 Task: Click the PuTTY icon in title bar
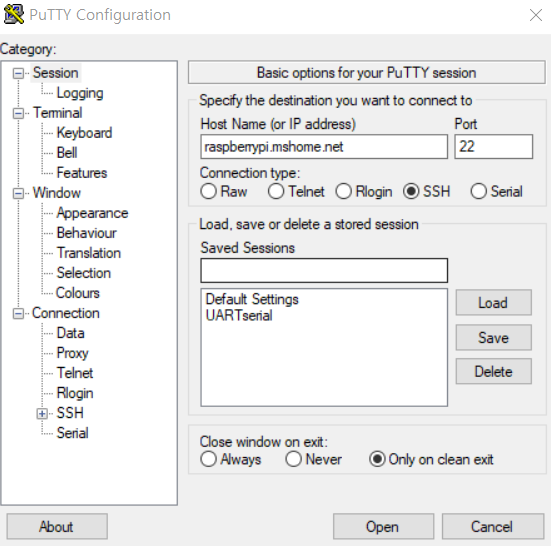coord(14,14)
